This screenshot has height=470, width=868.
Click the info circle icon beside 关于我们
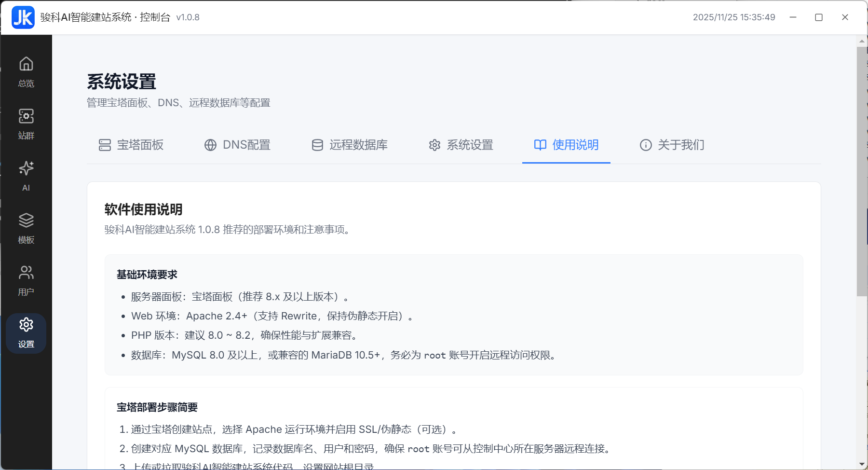(x=645, y=145)
